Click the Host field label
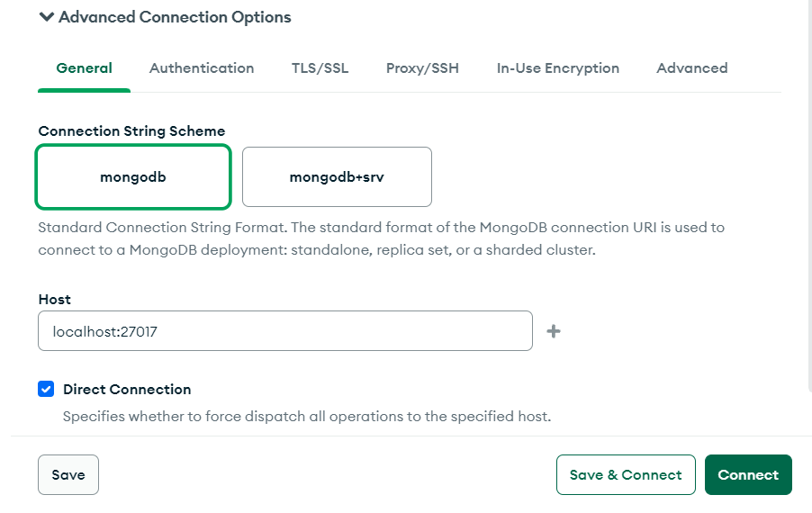Screen dimensions: 812x513 click(54, 299)
